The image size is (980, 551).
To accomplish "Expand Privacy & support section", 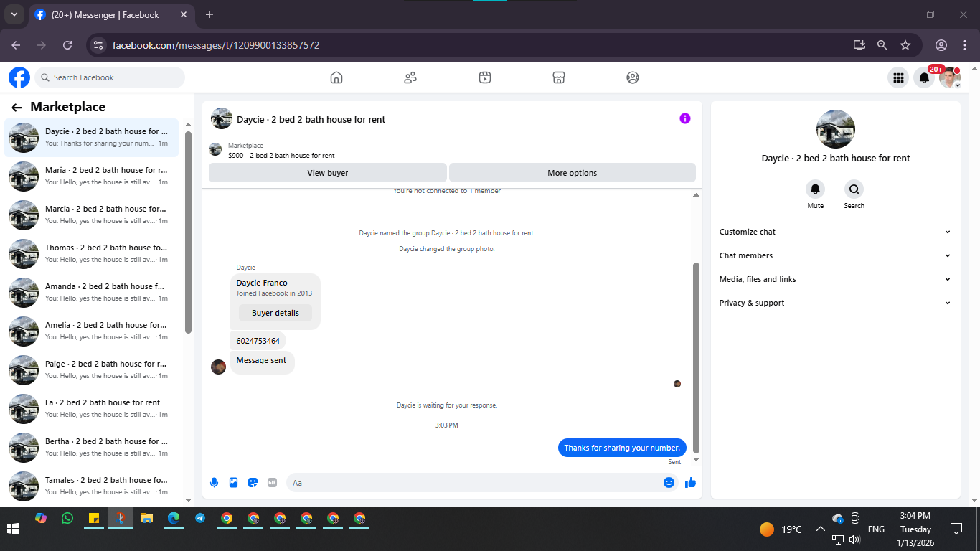I will tap(835, 303).
